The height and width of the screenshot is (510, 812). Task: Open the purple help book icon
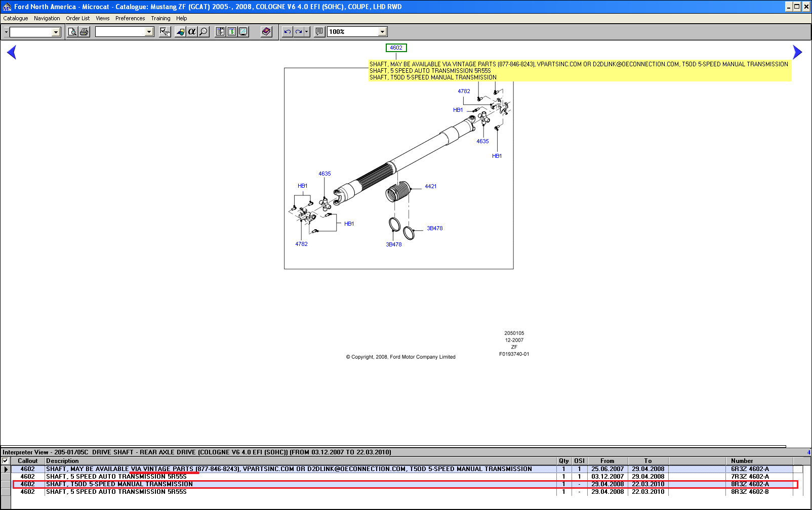tap(267, 32)
